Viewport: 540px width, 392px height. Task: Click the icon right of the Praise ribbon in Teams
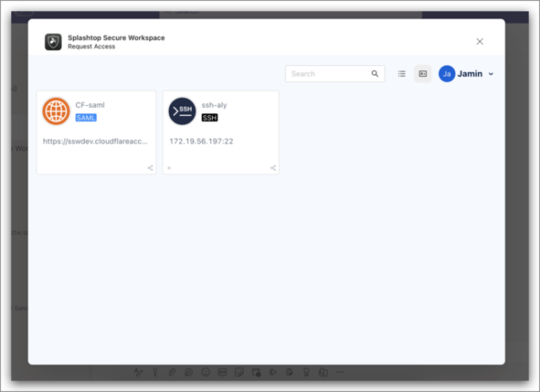(323, 372)
